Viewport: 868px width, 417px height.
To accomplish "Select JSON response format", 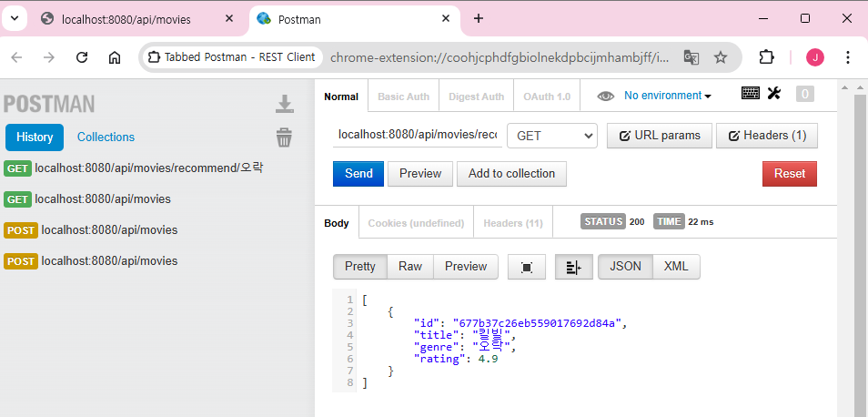I will point(626,267).
